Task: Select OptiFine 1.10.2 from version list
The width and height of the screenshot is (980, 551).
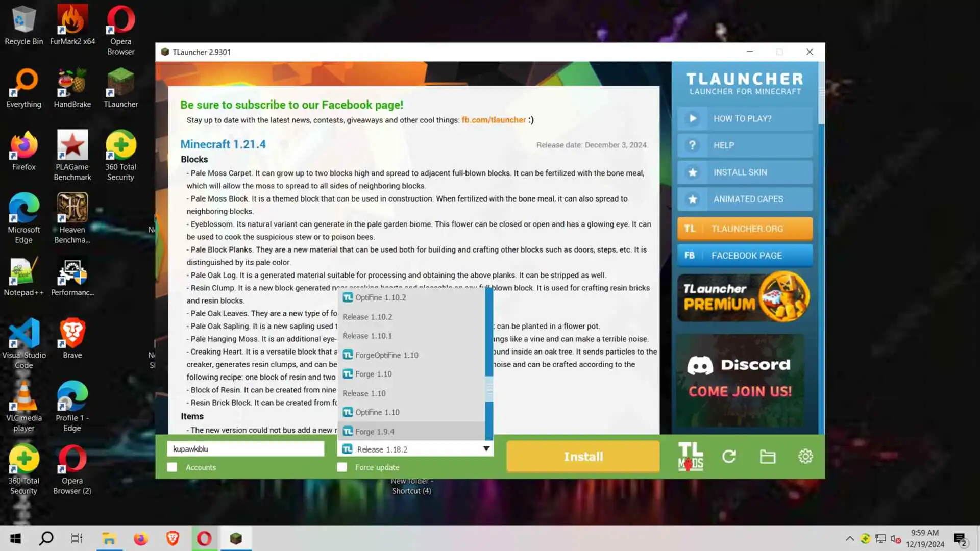Action: click(381, 297)
